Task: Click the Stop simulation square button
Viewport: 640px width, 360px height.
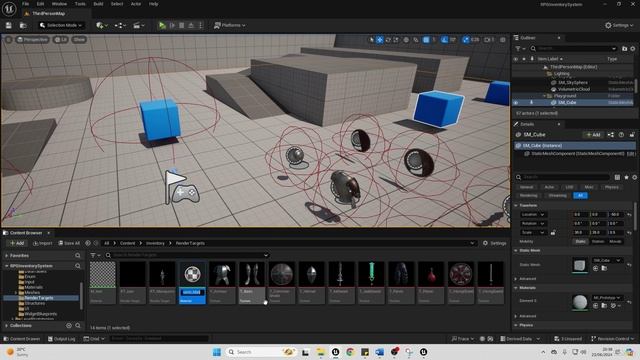Action: (x=182, y=25)
